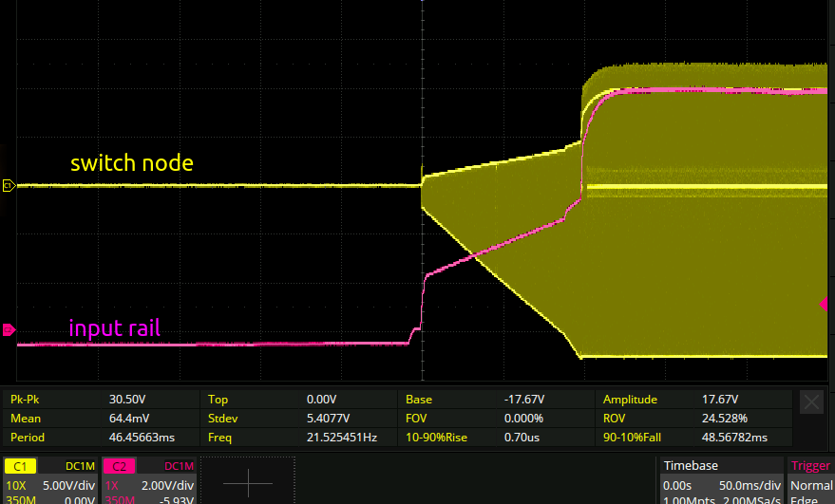Click the trigger position marker at top center
835x504 pixels.
click(x=421, y=3)
